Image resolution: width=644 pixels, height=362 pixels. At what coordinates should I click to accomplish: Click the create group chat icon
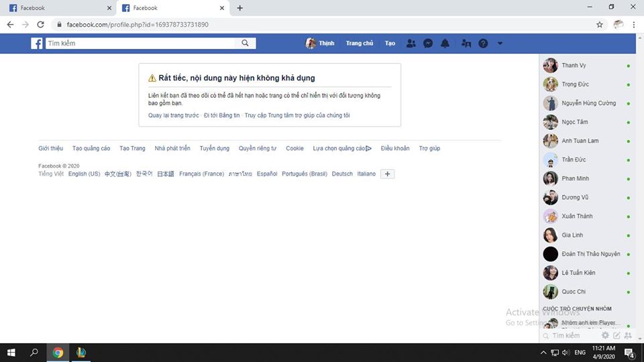(x=628, y=335)
